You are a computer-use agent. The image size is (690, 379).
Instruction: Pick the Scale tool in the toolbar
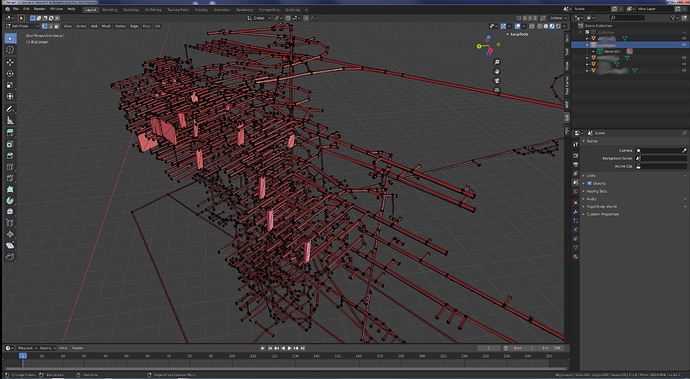coord(10,85)
